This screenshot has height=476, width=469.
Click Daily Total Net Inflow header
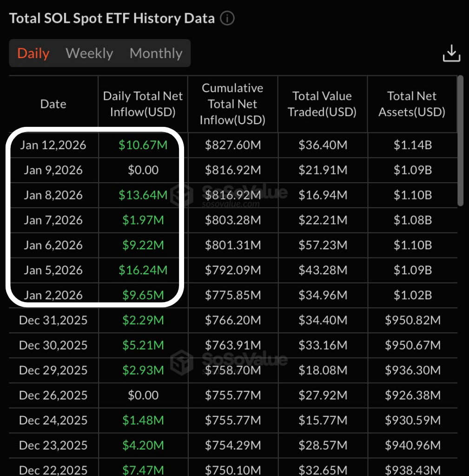coord(143,104)
